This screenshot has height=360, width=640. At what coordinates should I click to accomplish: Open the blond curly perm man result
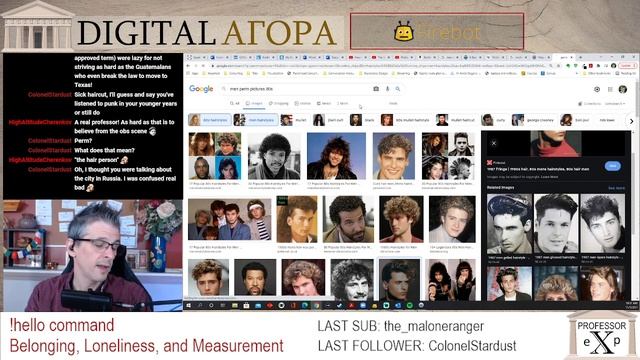pos(401,219)
